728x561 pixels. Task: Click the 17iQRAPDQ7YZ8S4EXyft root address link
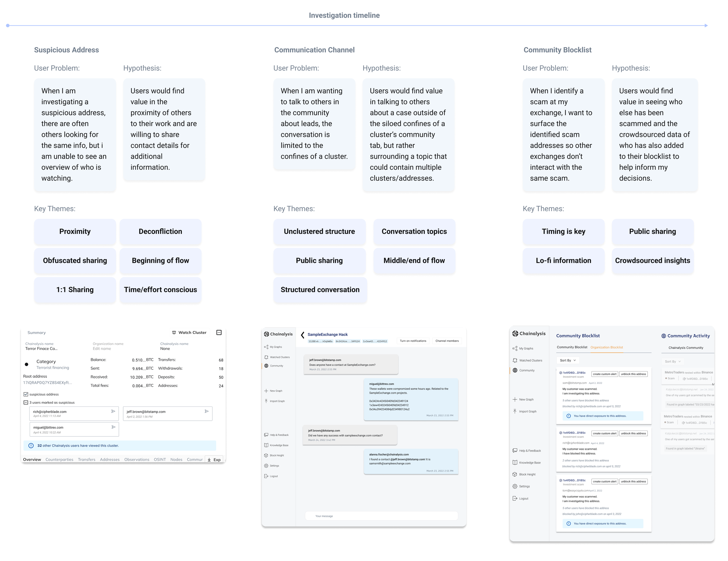click(47, 383)
